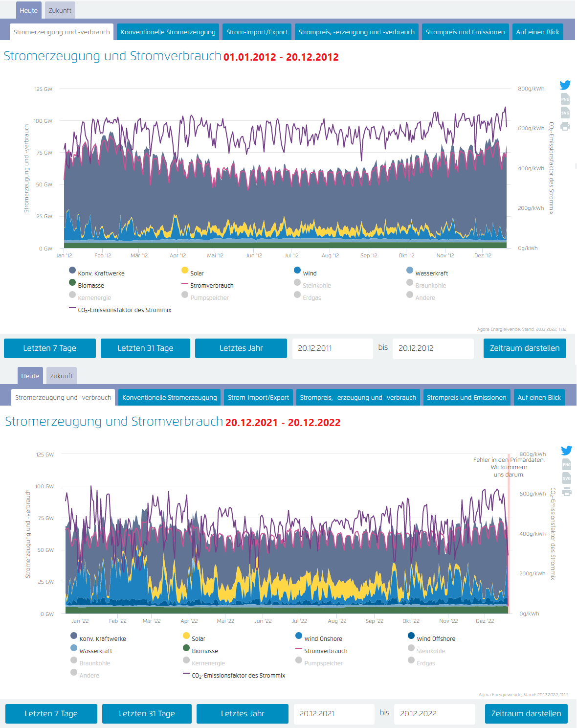Toggle Wind Offshore legend entry
Screen dimensions: 577x728
(435, 638)
